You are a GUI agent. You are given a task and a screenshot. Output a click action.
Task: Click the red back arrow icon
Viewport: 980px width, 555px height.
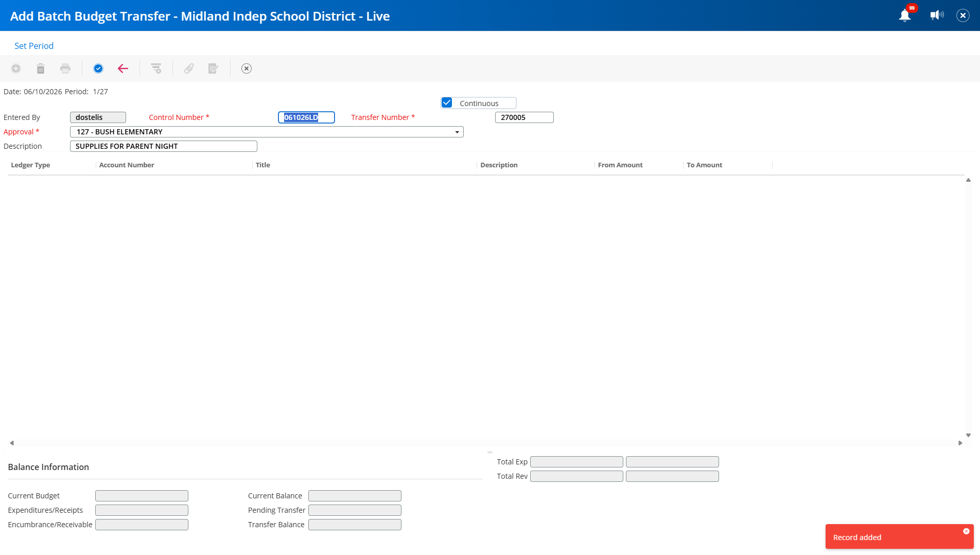(x=123, y=68)
